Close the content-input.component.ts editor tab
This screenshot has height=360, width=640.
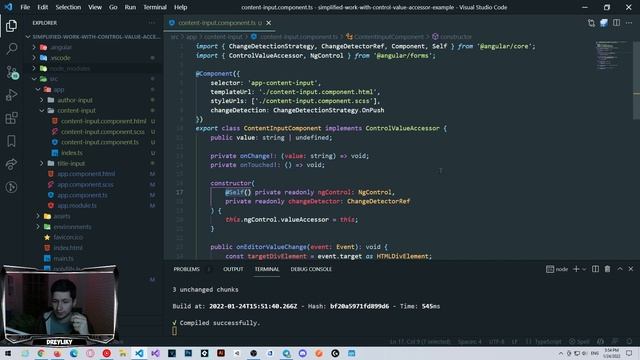[269, 23]
